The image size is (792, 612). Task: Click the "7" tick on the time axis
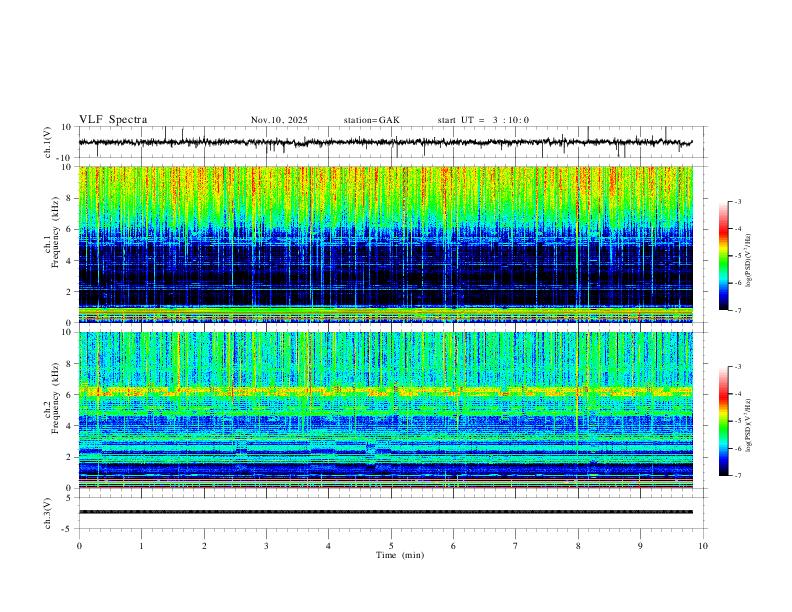pyautogui.click(x=516, y=546)
